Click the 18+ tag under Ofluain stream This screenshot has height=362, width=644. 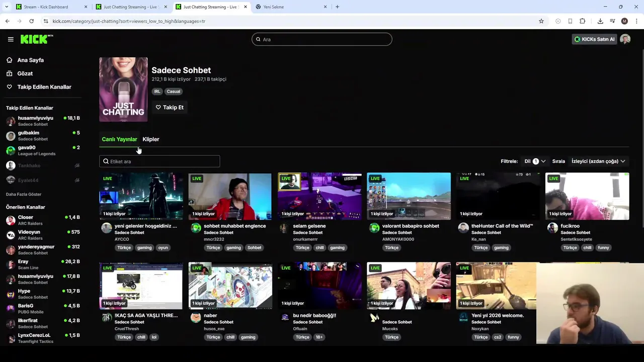pos(319,337)
